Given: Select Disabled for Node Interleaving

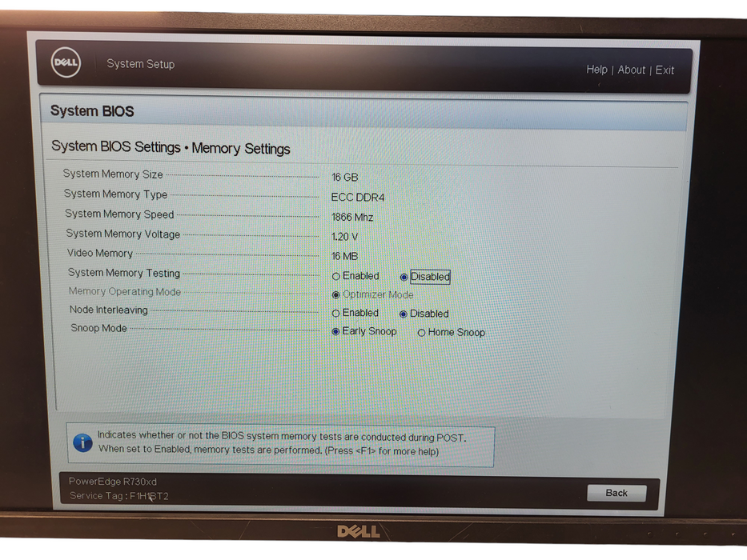Looking at the screenshot, I should coord(403,314).
